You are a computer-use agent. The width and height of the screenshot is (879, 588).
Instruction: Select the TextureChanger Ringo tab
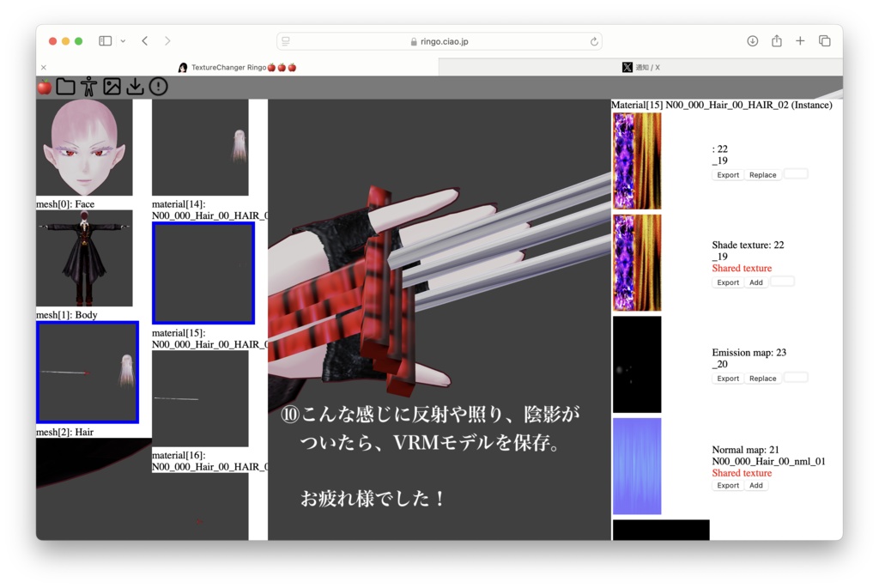[x=240, y=67]
